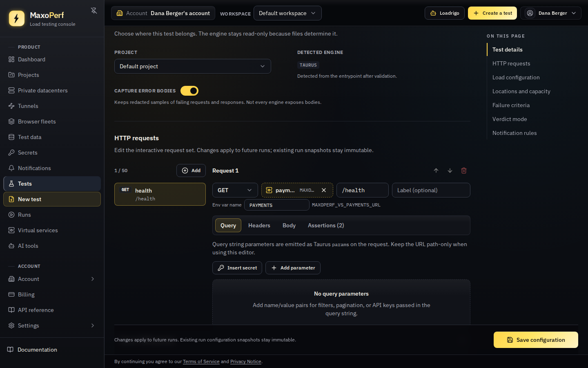Switch to the Body tab
The width and height of the screenshot is (588, 368).
[289, 225]
